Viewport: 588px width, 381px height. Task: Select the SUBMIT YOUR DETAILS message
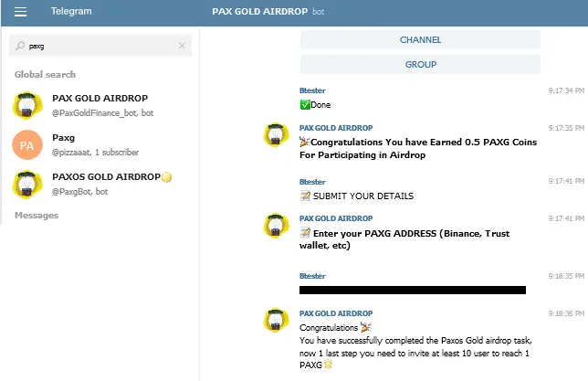[x=357, y=196]
